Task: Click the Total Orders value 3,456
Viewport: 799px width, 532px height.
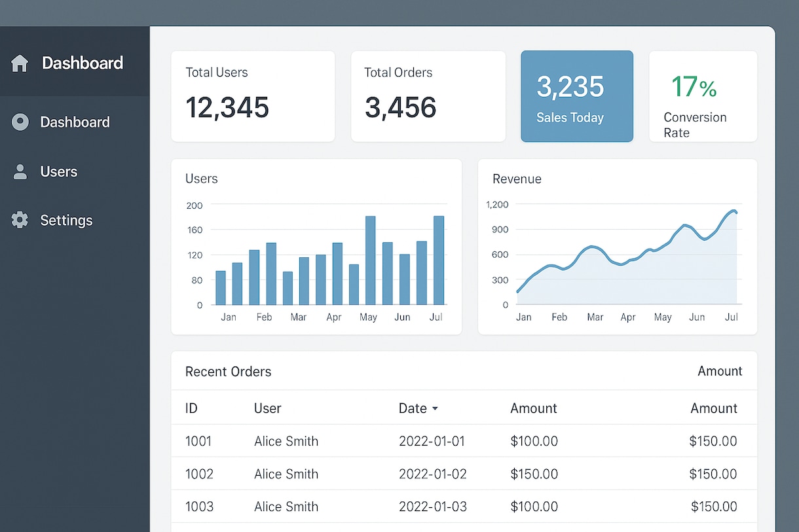Action: pyautogui.click(x=400, y=107)
